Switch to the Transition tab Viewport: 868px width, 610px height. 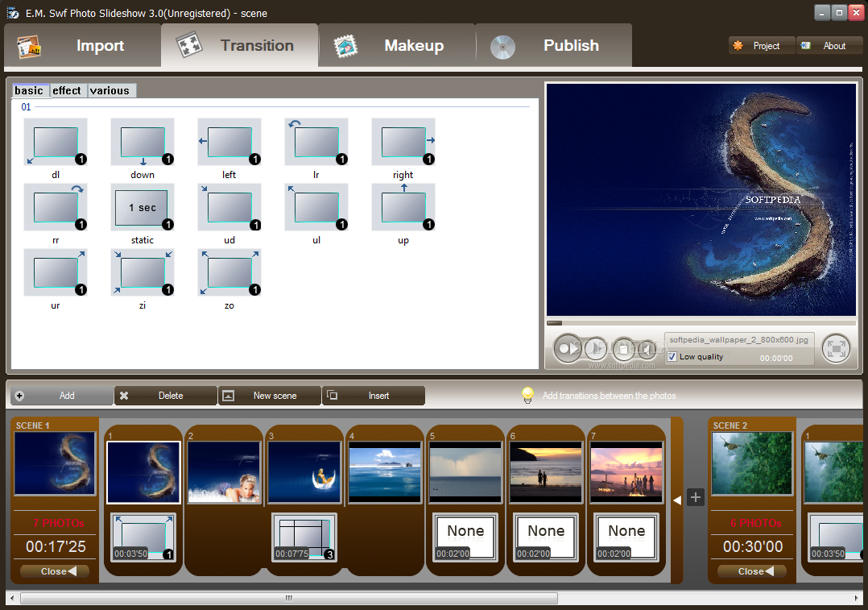pyautogui.click(x=240, y=45)
